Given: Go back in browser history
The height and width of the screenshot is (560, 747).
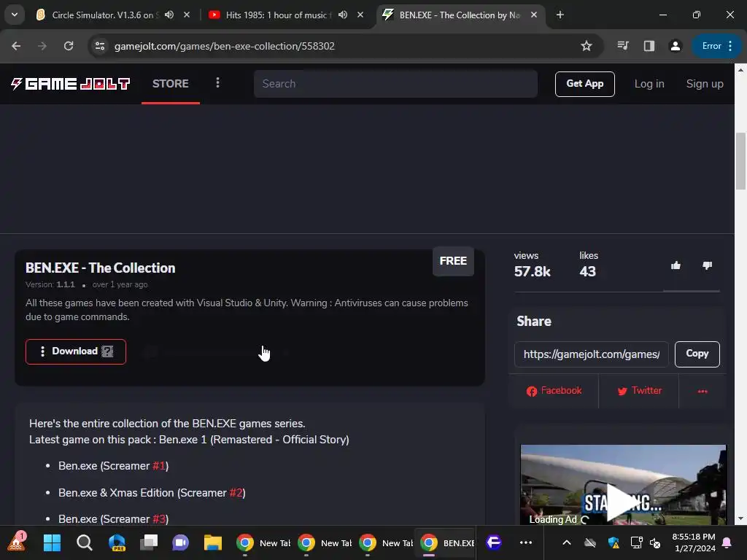Looking at the screenshot, I should 16,46.
